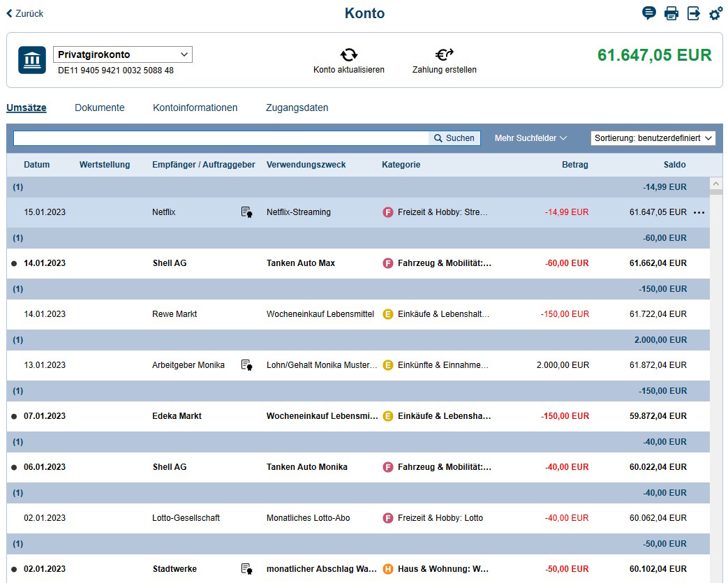Open the Privatgirokonto account dropdown
The height and width of the screenshot is (583, 728).
(x=123, y=54)
